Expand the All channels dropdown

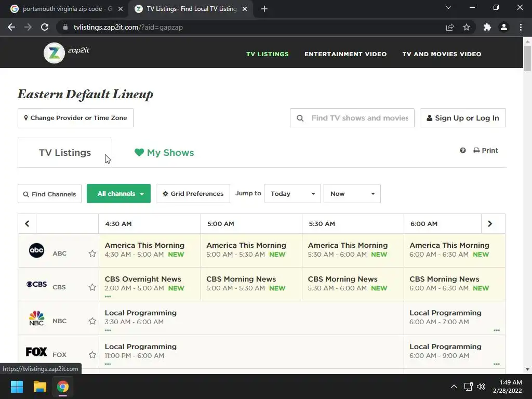119,194
